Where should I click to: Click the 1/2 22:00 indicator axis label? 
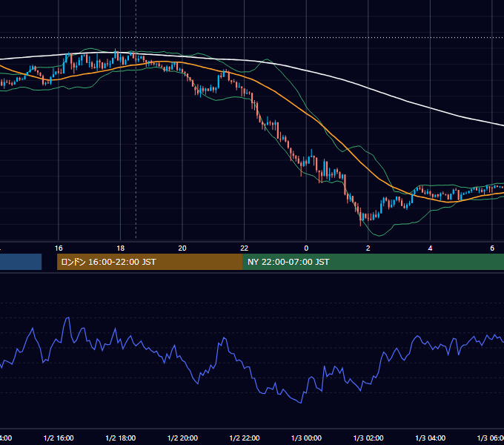point(245,438)
